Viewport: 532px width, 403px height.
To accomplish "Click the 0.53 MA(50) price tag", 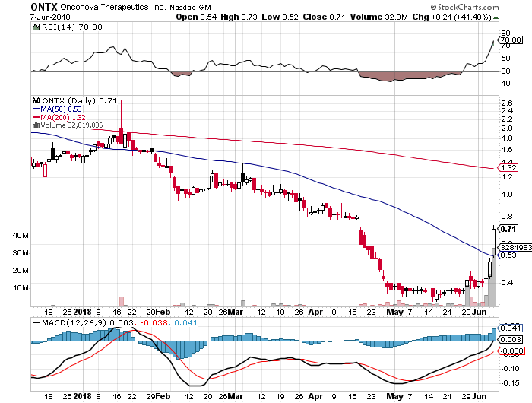I will pyautogui.click(x=508, y=255).
